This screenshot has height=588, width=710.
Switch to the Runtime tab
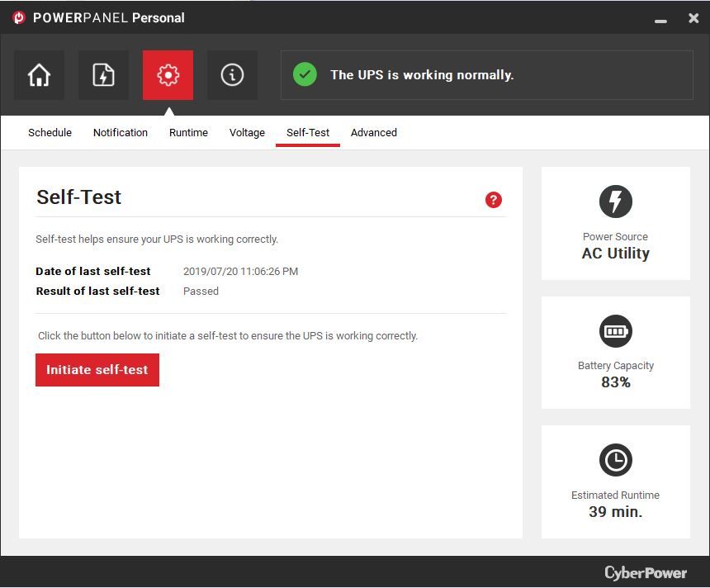(x=188, y=133)
